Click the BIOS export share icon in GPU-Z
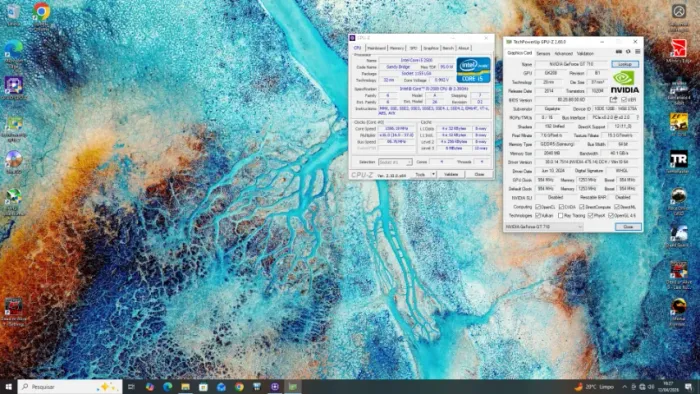The image size is (700, 394). pyautogui.click(x=613, y=100)
